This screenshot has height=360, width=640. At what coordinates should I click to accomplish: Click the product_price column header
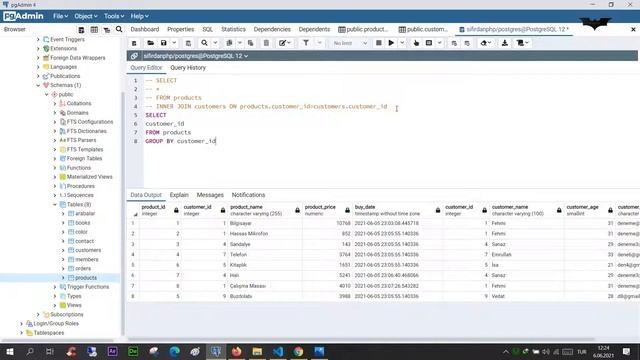327,210
